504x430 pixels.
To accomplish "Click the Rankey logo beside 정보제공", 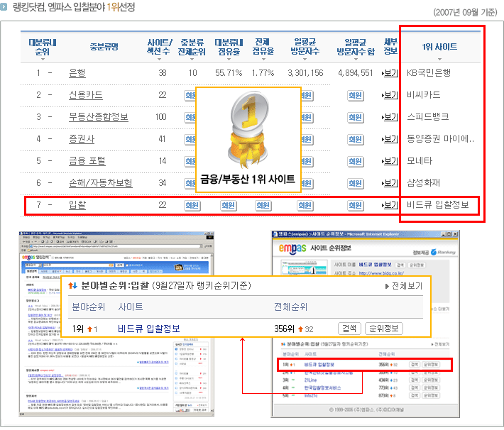I will [x=443, y=253].
